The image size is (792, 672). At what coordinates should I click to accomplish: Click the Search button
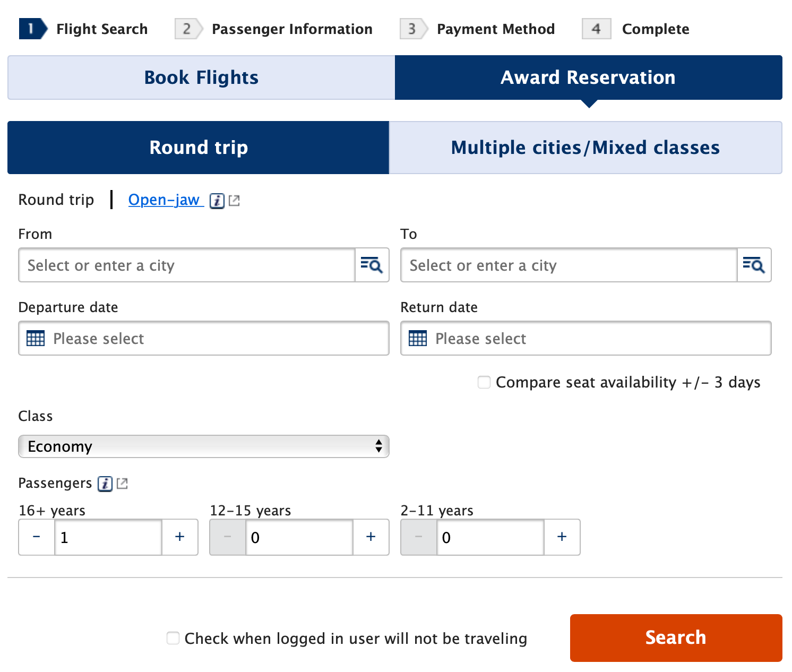(676, 638)
